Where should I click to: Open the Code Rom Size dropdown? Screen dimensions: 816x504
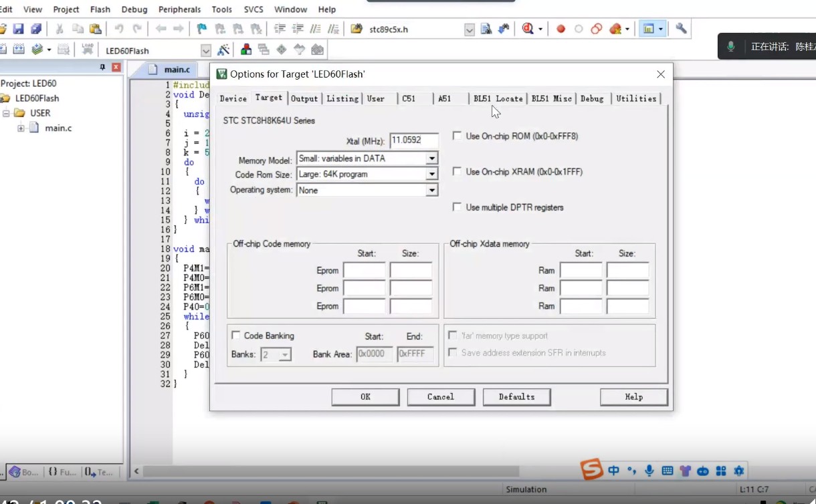[x=432, y=174]
